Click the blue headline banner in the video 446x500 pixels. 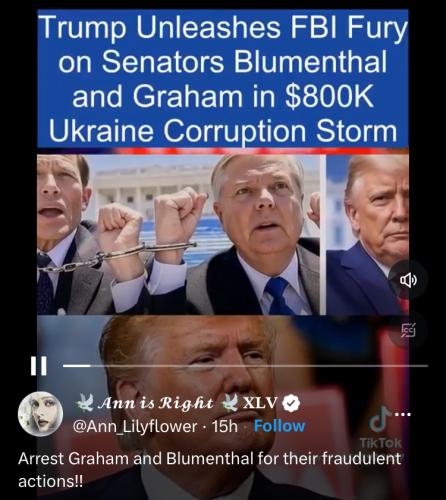coord(223,79)
